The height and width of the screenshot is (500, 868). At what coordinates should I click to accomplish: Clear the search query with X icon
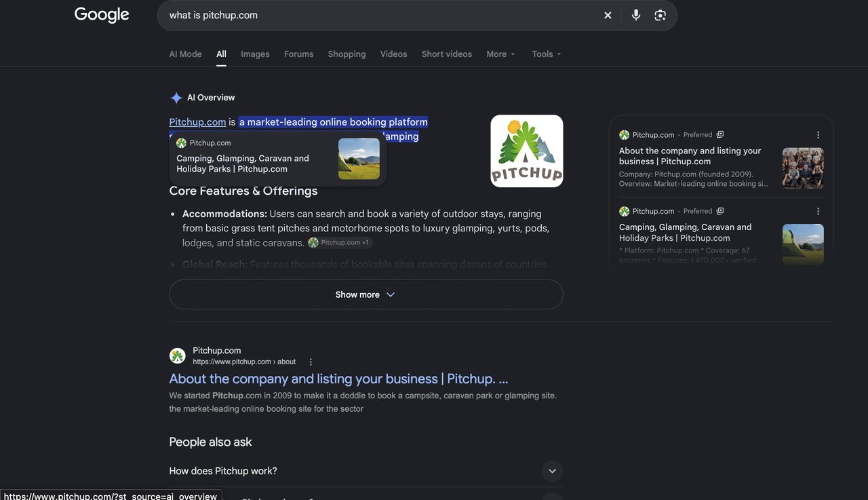pos(608,15)
